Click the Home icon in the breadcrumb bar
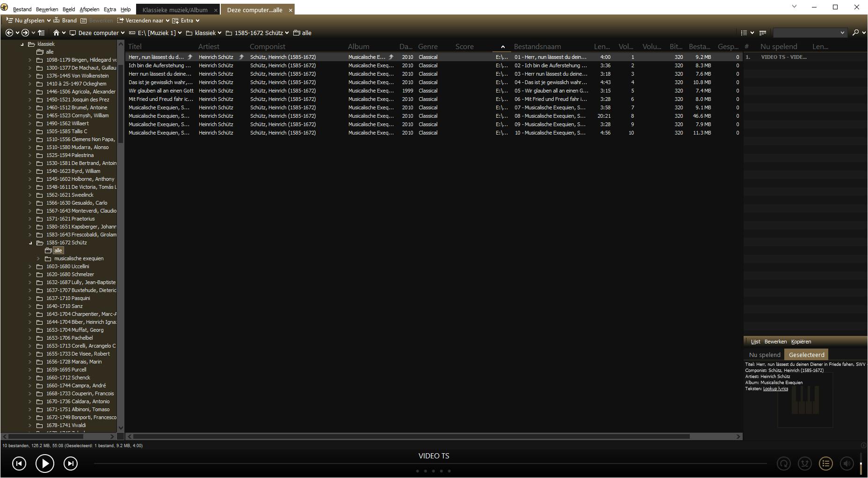Viewport: 868px width, 478px height. click(56, 33)
